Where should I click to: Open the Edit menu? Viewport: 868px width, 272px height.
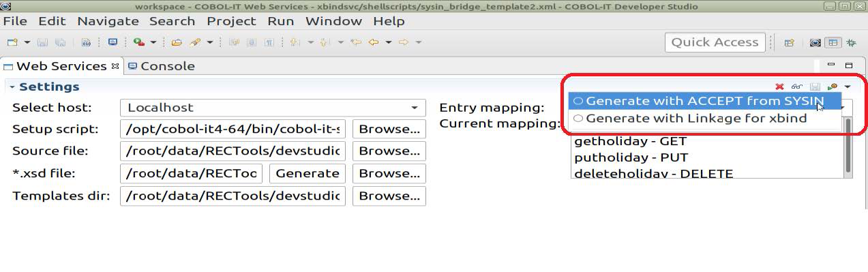click(x=52, y=21)
